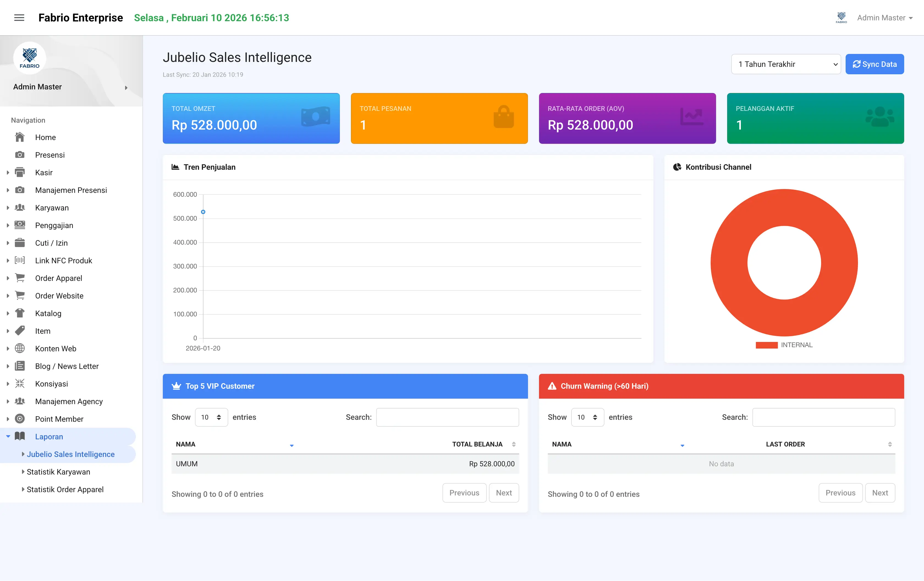Click the chart icon on Rata-Rata Order card
This screenshot has height=581, width=924.
tap(692, 117)
